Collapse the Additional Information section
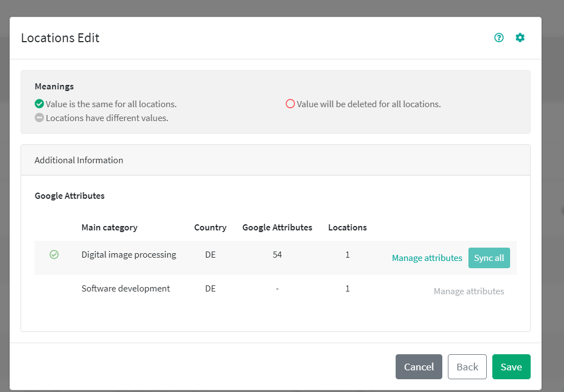564x392 pixels. click(79, 160)
